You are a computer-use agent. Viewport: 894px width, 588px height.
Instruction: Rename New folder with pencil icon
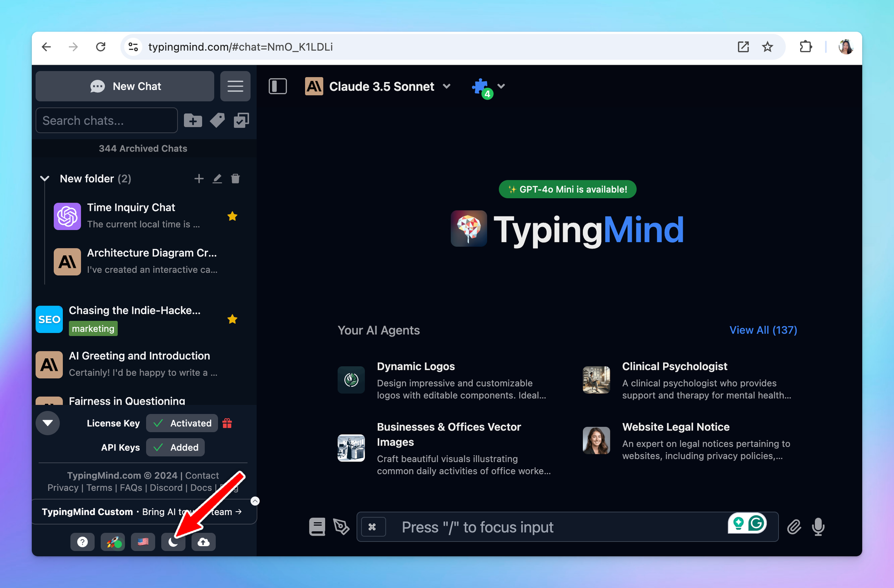217,179
